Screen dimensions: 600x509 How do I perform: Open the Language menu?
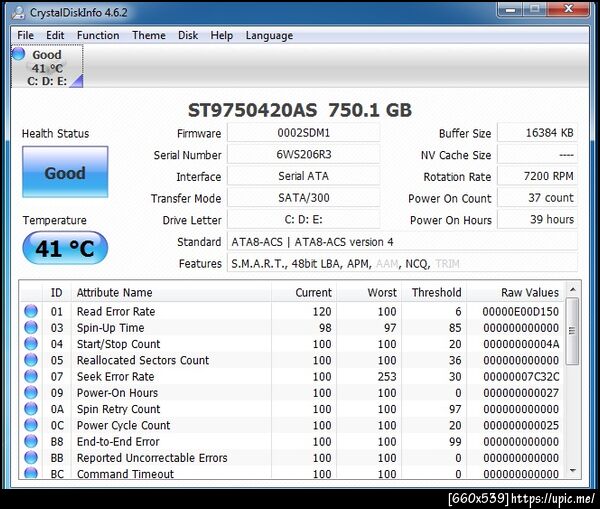pyautogui.click(x=269, y=35)
